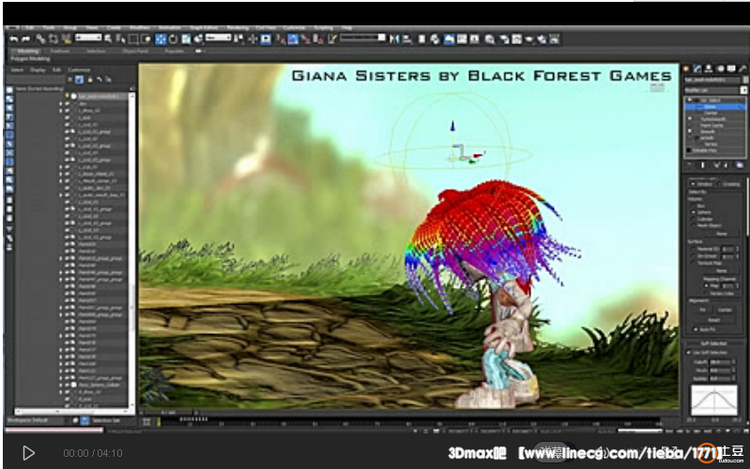Pick the Bind to Space Warp tool
The width and height of the screenshot is (750, 469).
click(x=66, y=39)
